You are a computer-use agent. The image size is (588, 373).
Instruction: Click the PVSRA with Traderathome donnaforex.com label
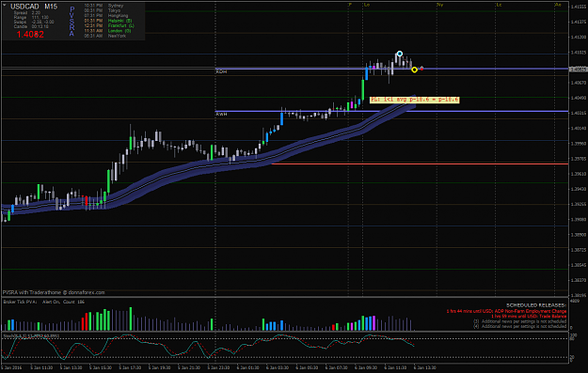[x=54, y=292]
